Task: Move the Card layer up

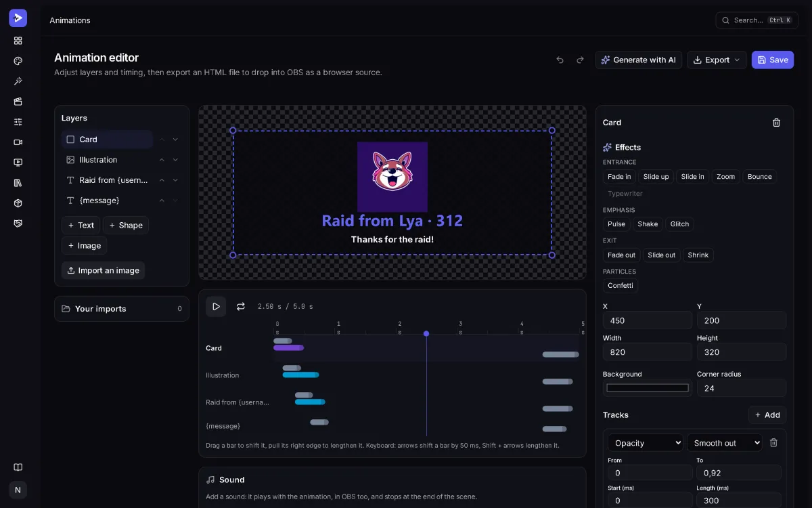Action: 162,140
